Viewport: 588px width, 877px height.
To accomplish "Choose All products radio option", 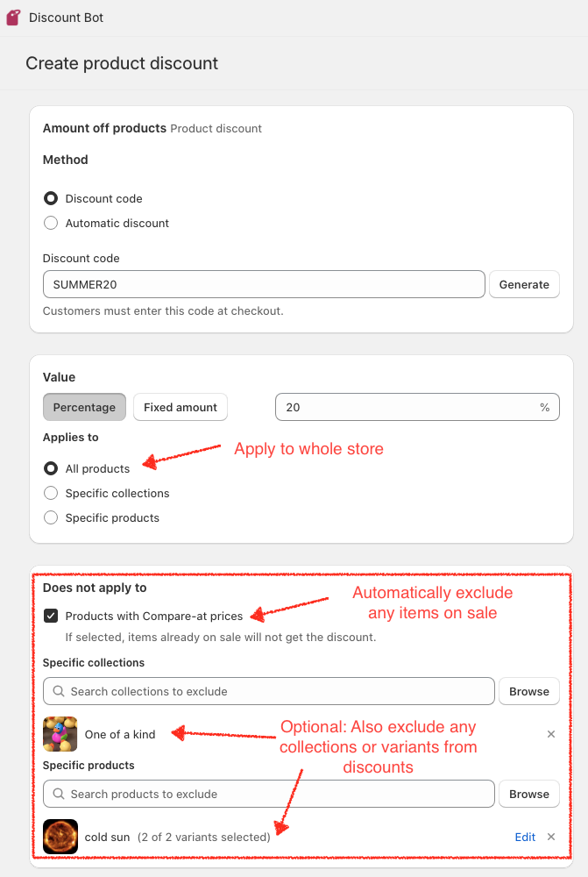I will pyautogui.click(x=51, y=468).
